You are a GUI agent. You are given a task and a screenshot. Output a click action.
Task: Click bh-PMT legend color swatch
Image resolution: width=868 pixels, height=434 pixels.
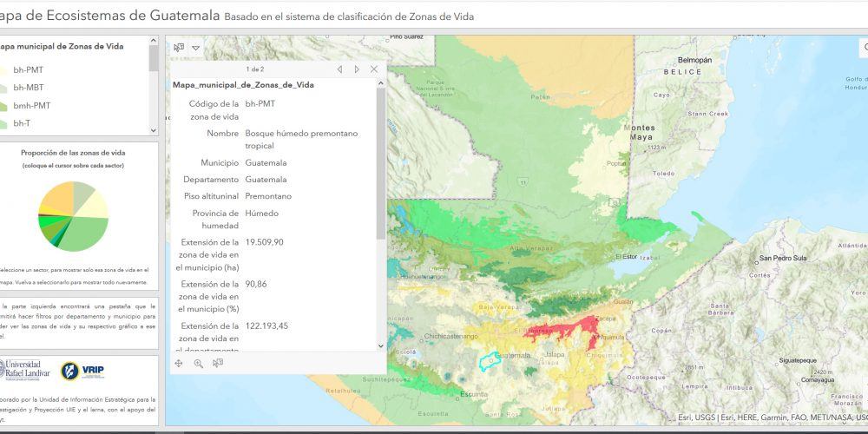(x=3, y=70)
